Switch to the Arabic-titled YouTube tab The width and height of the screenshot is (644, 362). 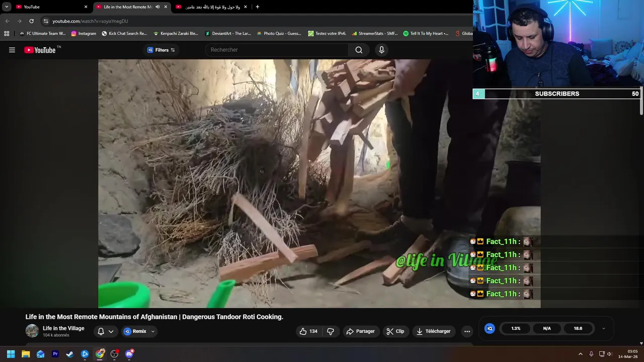pos(211,7)
